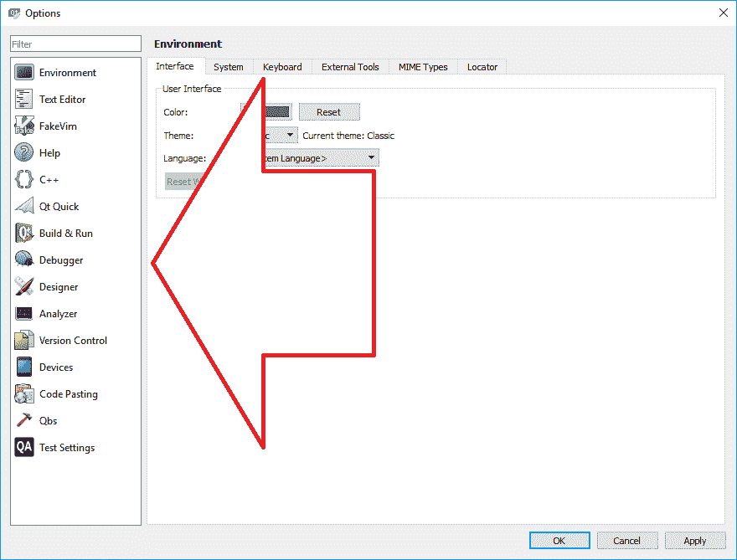
Task: Open the Test Settings QA icon
Action: [x=24, y=448]
